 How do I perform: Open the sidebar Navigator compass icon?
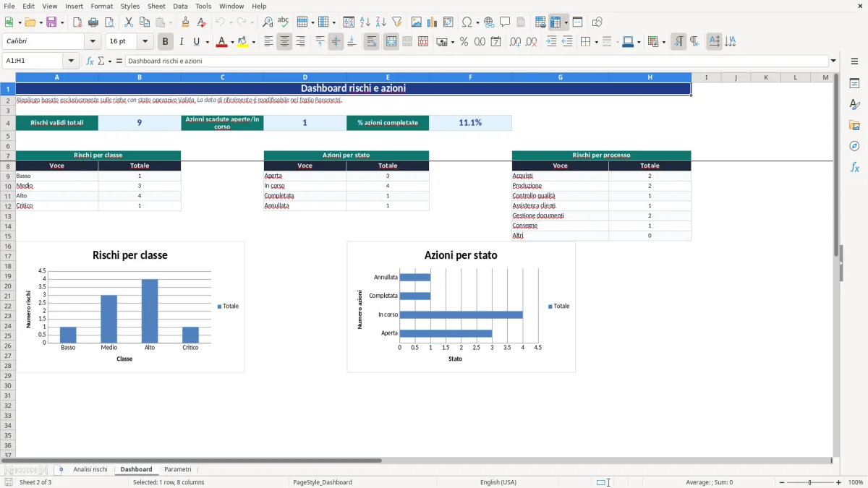point(854,146)
